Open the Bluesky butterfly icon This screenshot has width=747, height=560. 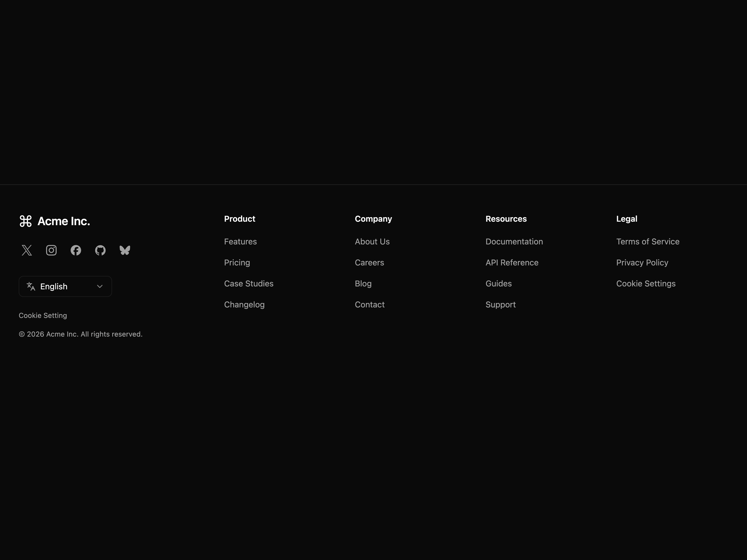[125, 250]
